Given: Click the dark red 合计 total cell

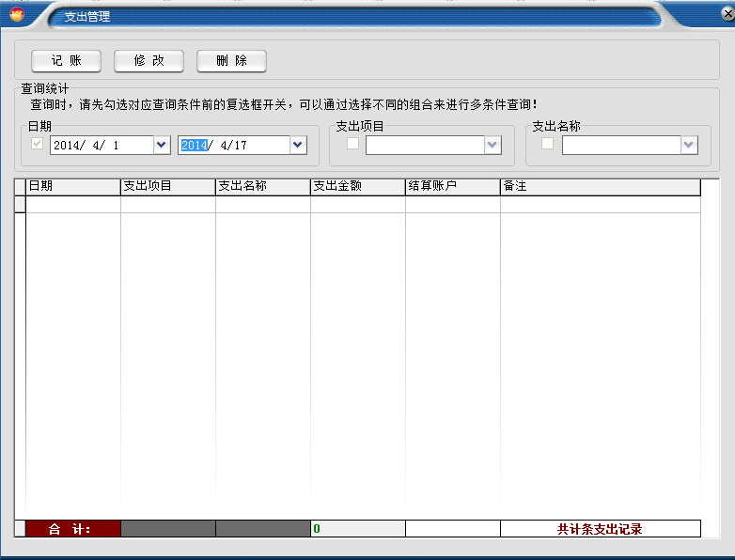Looking at the screenshot, I should tap(72, 529).
